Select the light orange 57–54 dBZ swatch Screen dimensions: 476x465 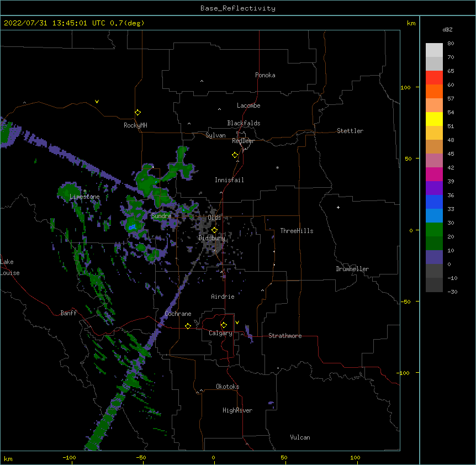click(x=434, y=105)
